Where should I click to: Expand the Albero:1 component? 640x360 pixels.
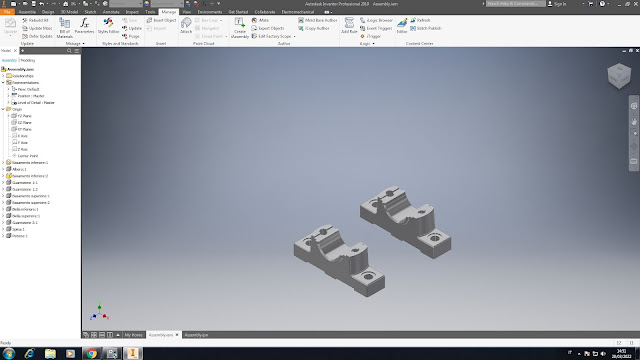pyautogui.click(x=3, y=169)
